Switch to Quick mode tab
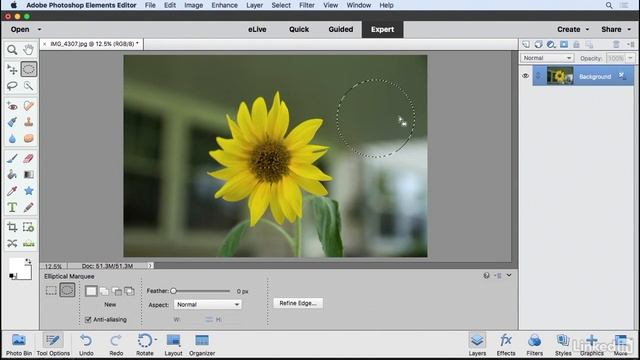Image resolution: width=640 pixels, height=360 pixels. (299, 29)
